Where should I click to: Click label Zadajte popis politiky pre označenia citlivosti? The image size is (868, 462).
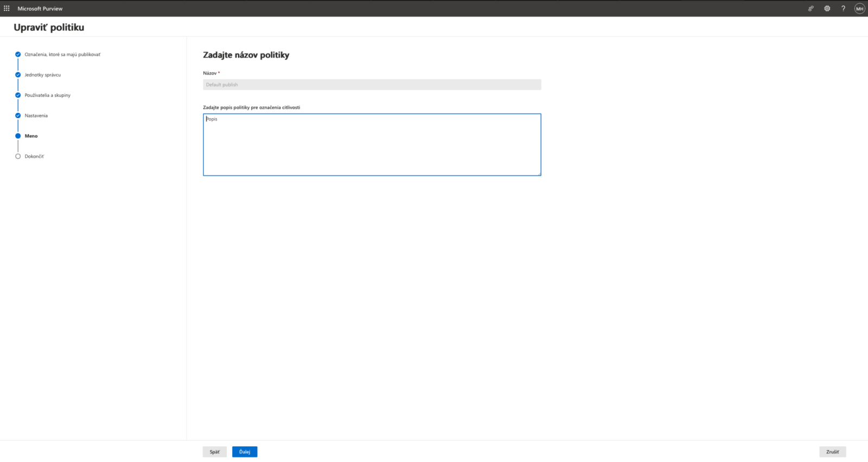[251, 107]
